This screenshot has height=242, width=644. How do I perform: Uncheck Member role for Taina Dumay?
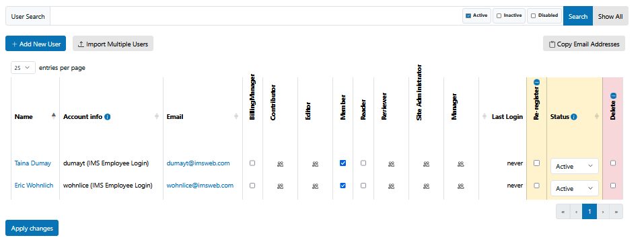click(x=343, y=163)
